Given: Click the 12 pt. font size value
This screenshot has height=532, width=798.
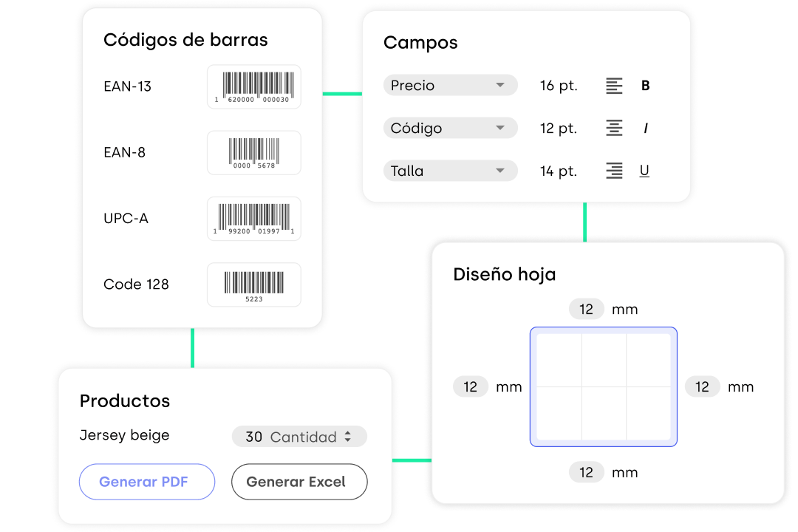Looking at the screenshot, I should point(559,129).
